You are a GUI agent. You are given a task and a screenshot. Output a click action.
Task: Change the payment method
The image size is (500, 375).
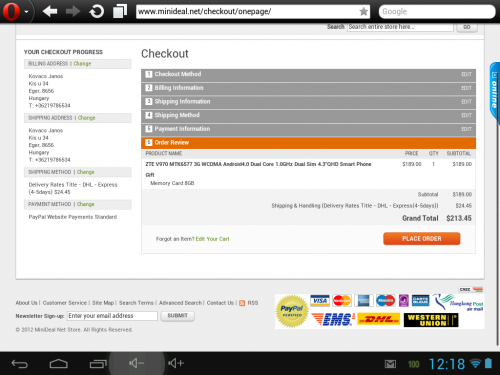(x=86, y=204)
